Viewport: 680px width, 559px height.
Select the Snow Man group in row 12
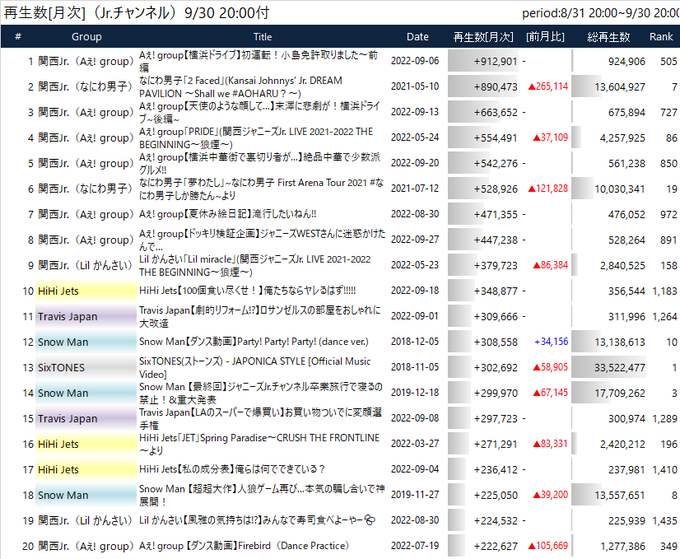(85, 342)
